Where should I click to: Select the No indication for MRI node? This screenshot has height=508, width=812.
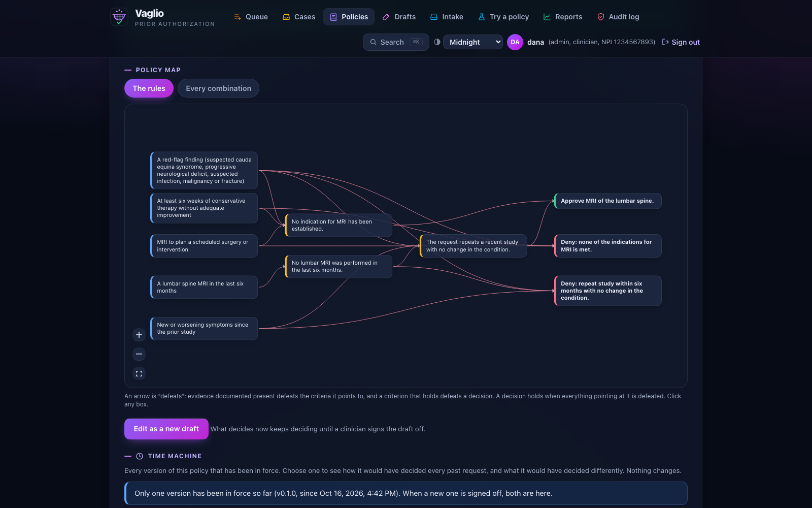[339, 225]
